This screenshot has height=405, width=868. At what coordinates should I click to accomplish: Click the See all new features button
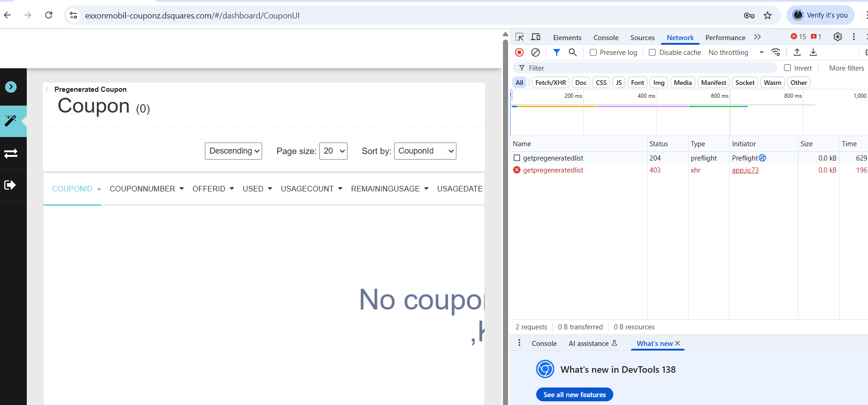tap(575, 395)
